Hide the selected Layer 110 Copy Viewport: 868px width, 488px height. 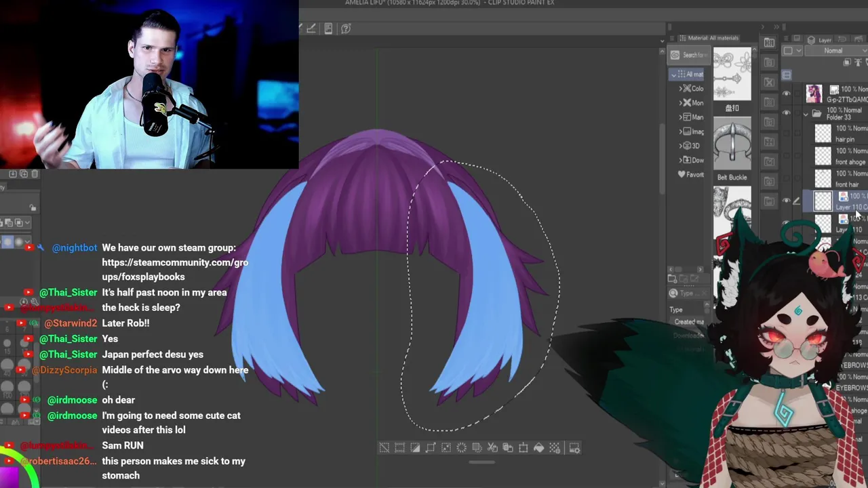(x=787, y=201)
